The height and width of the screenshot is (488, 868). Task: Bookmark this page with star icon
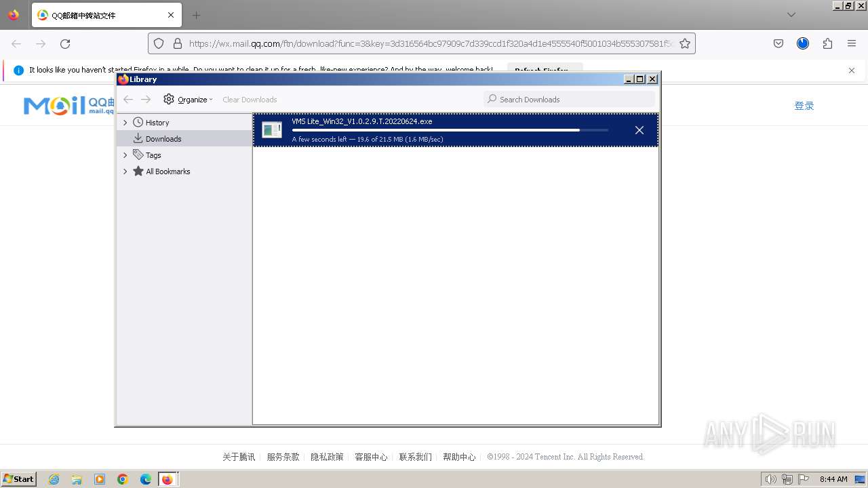point(685,43)
